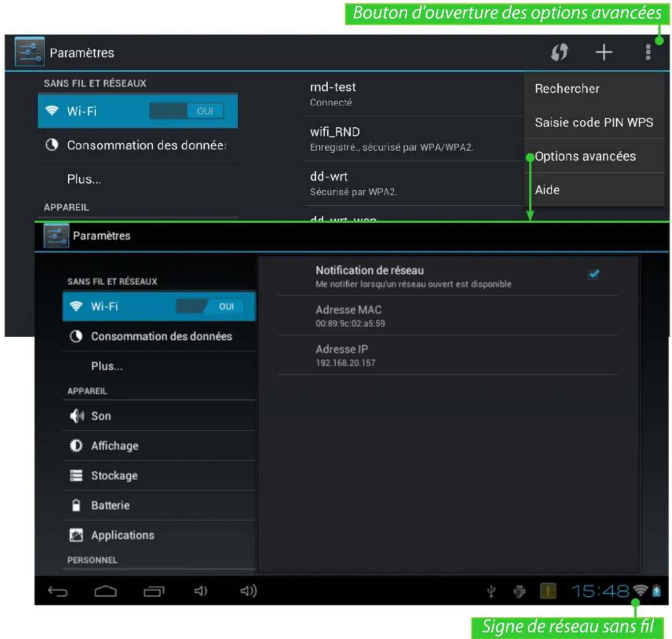
Task: Click the Paramètres title in lower window
Action: point(102,236)
